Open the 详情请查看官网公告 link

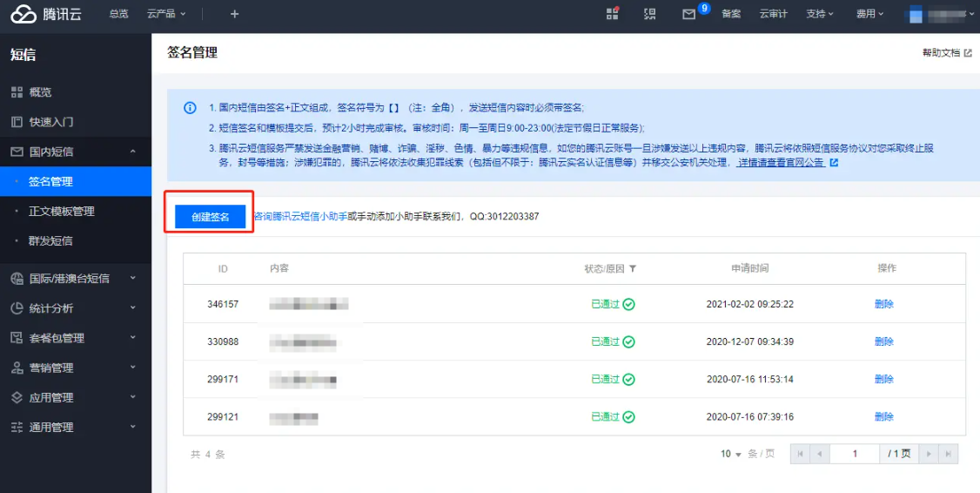(x=782, y=163)
